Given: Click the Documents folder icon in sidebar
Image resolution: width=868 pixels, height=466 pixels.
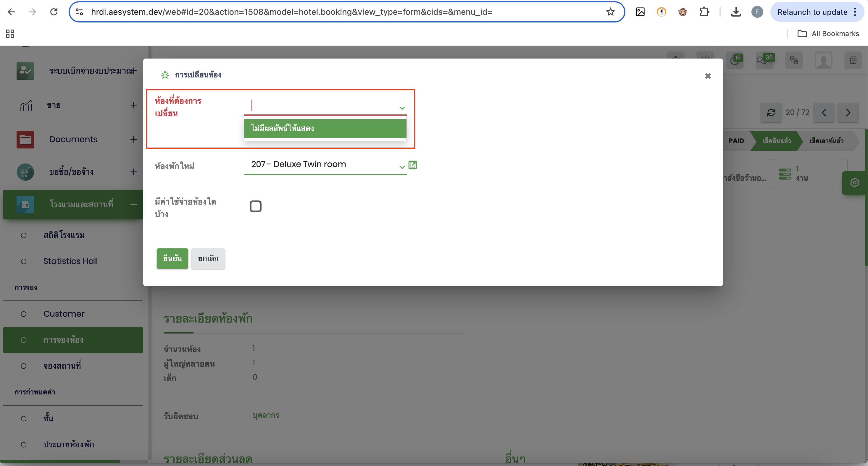Looking at the screenshot, I should tap(25, 139).
